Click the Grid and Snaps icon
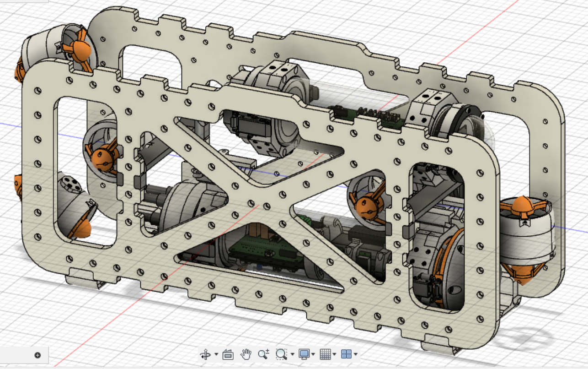 325,354
